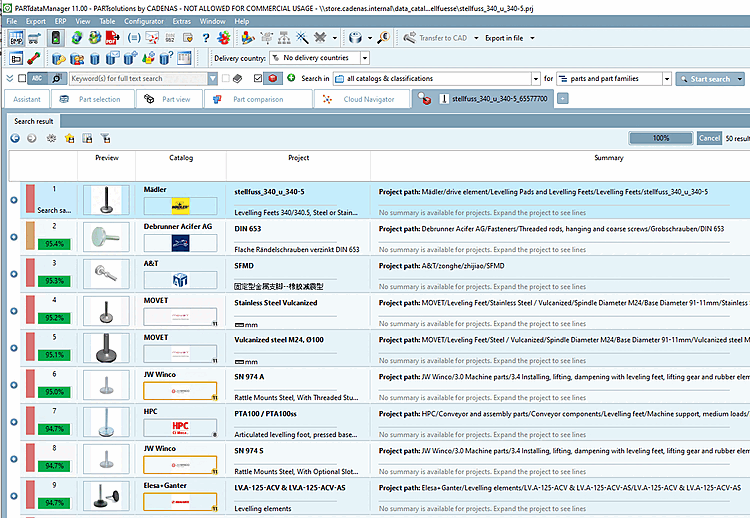The height and width of the screenshot is (518, 750).
Task: Click the traffic light status icon
Action: pyautogui.click(x=56, y=38)
